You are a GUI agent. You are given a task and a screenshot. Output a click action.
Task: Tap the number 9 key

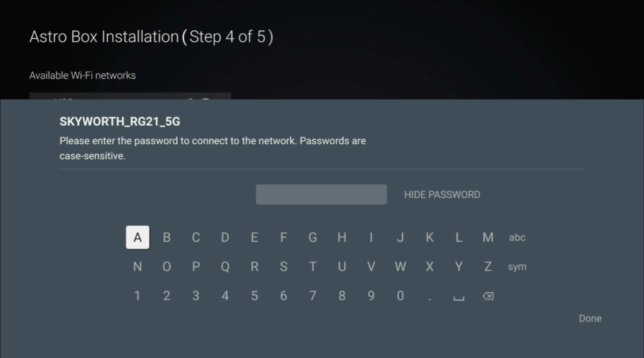coord(371,296)
